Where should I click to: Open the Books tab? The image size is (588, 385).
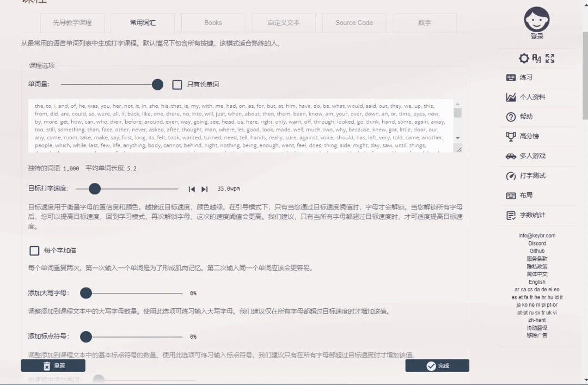pos(213,23)
